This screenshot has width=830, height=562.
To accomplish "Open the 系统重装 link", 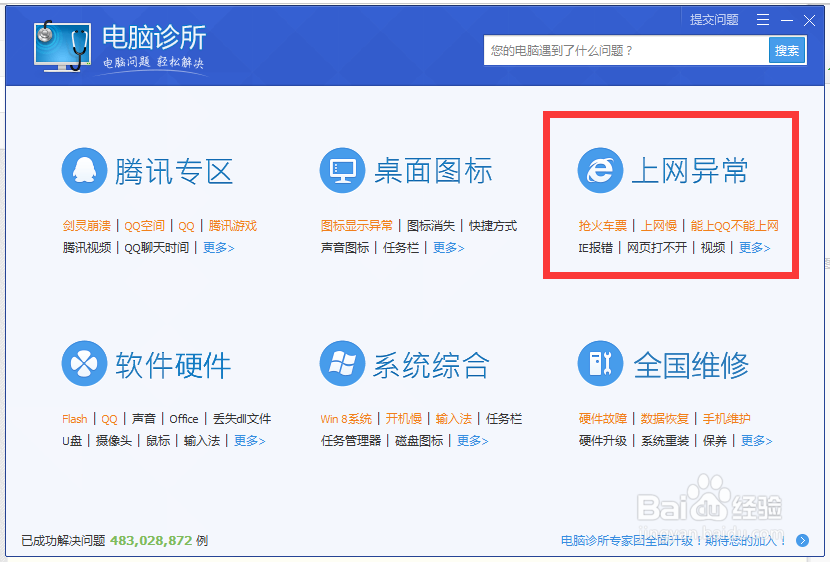I will click(x=665, y=441).
